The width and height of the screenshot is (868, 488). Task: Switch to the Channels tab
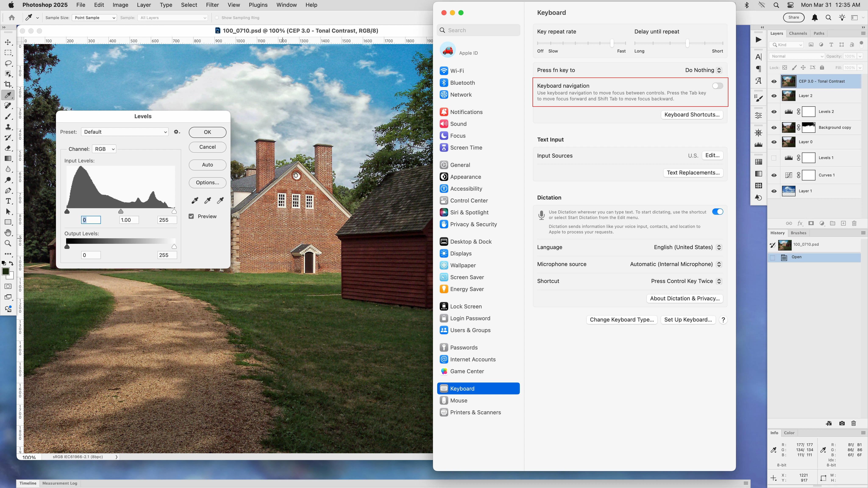(x=798, y=33)
